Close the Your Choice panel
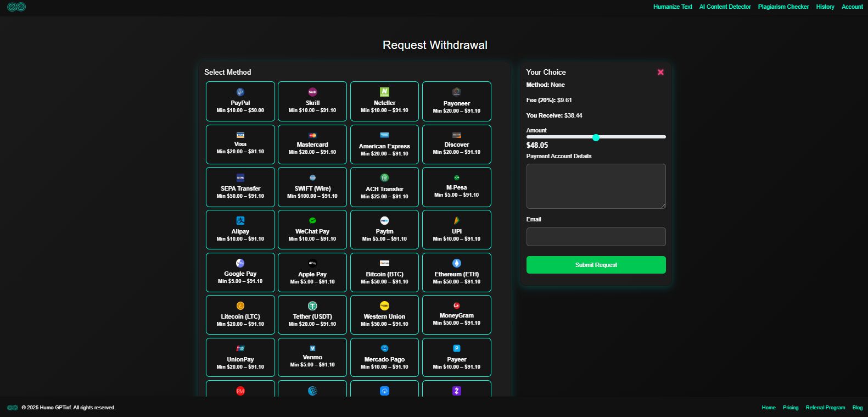Image resolution: width=868 pixels, height=417 pixels. [660, 72]
